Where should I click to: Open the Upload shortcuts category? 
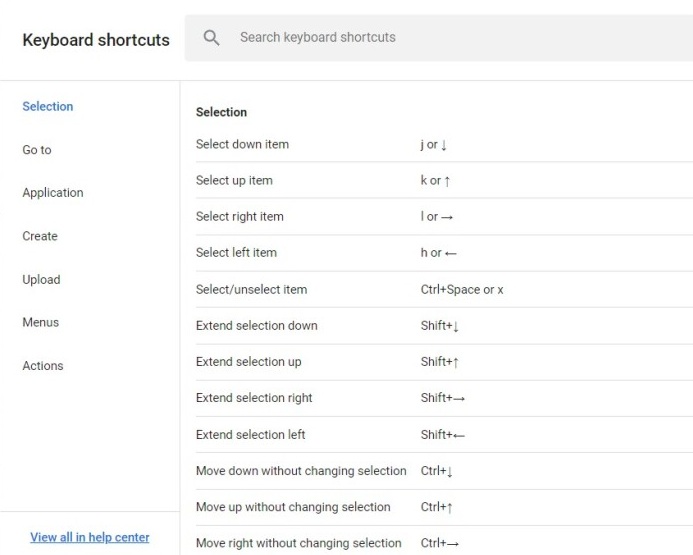pyautogui.click(x=41, y=280)
